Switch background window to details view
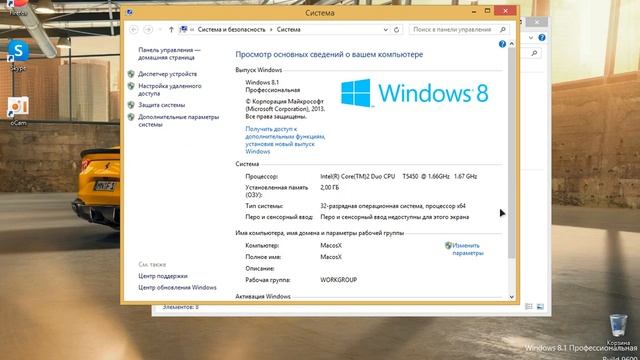The image size is (640, 360). pyautogui.click(x=529, y=307)
